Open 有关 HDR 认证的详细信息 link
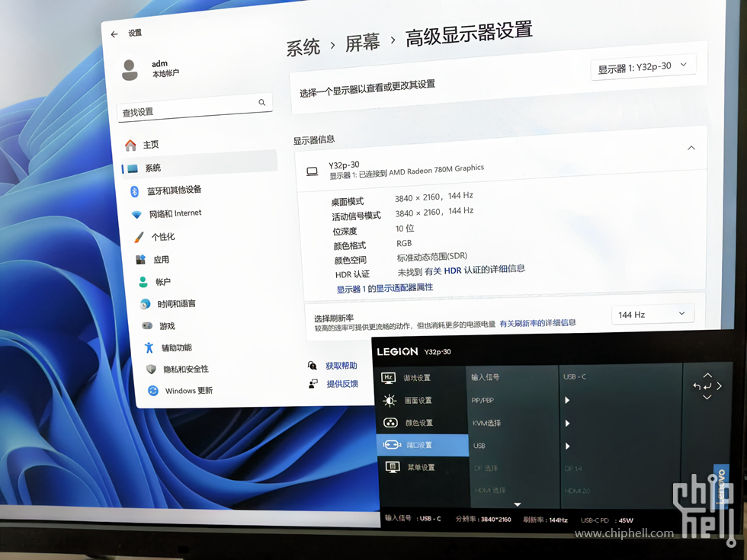747x560 pixels. (475, 270)
